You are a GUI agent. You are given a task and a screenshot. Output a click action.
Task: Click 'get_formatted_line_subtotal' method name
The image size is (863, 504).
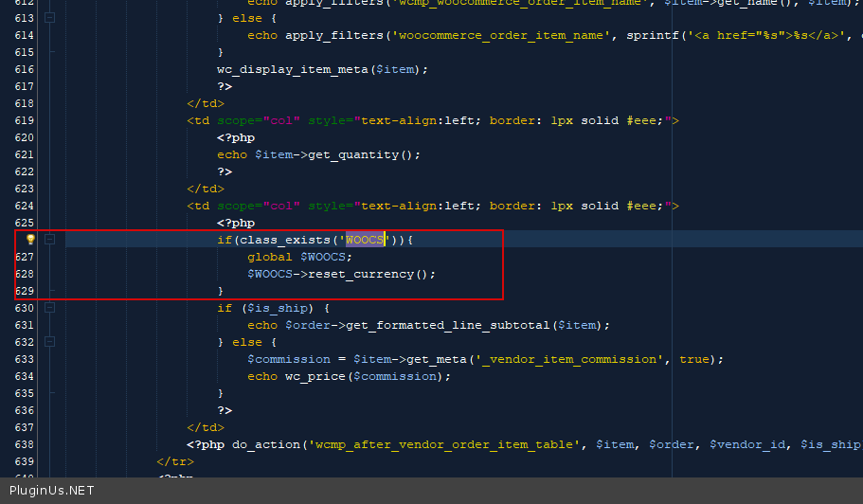pos(447,325)
